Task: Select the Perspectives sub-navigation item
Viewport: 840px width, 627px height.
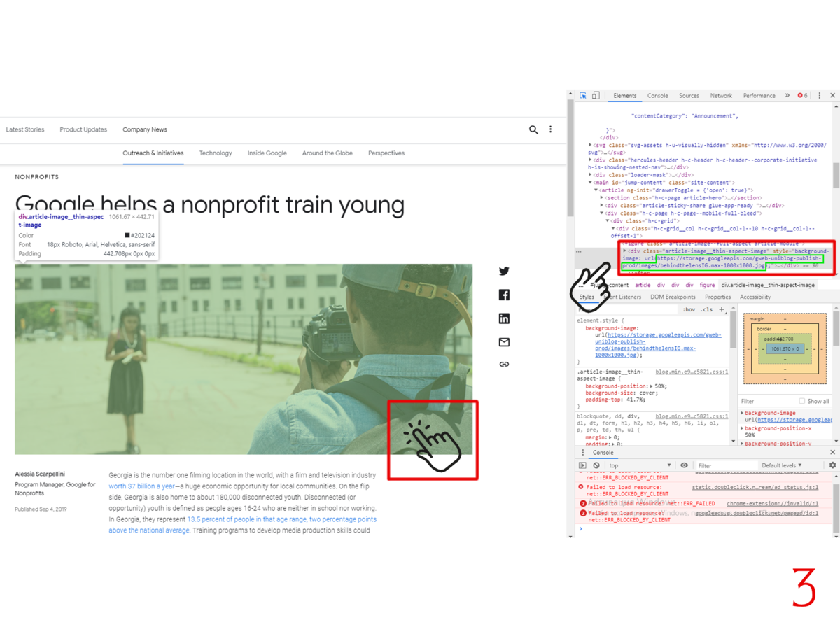Action: pyautogui.click(x=386, y=153)
